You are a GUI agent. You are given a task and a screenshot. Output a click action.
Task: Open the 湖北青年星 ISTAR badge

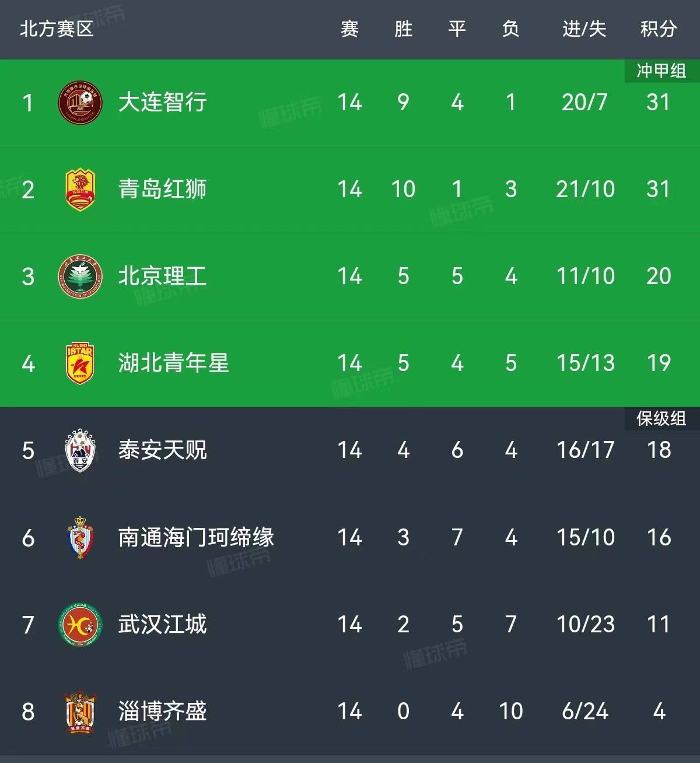click(80, 363)
